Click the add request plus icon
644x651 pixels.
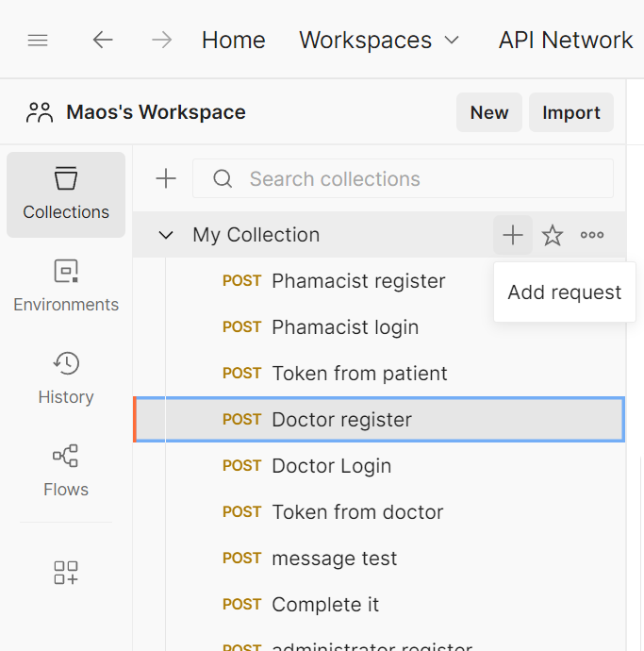(513, 235)
